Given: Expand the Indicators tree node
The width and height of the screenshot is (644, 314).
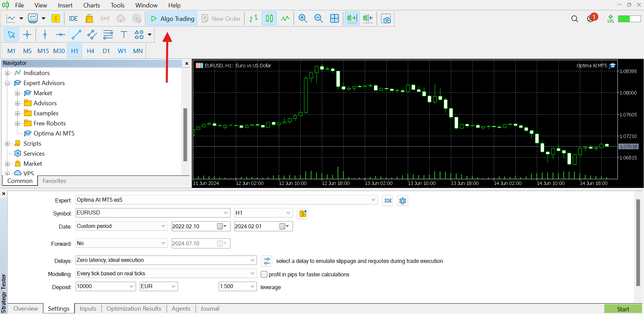Looking at the screenshot, I should pos(7,73).
